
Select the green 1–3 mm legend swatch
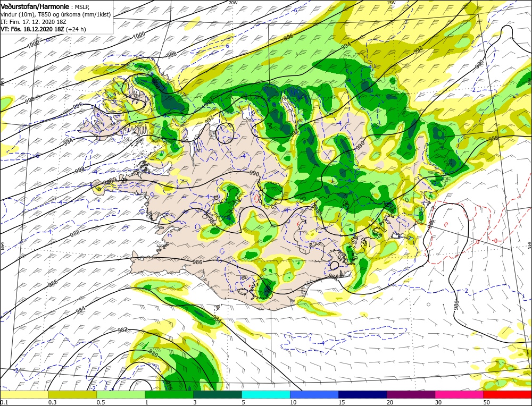(169, 394)
